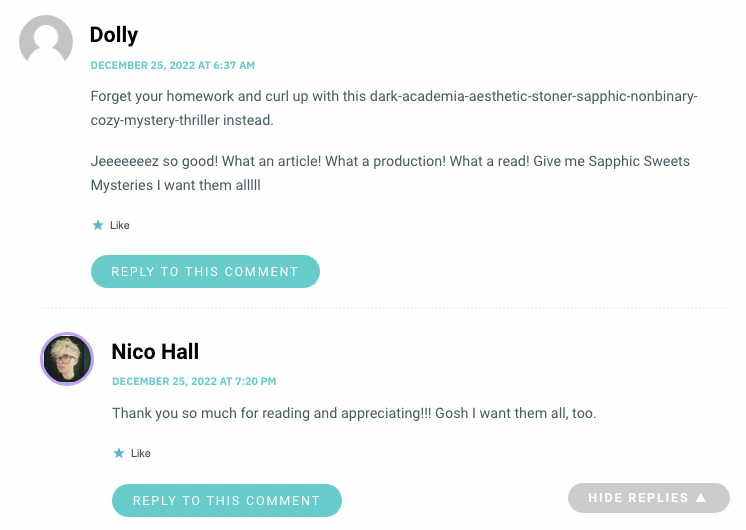Click the 'Forget your homework' paragraph
746x530 pixels.
(394, 108)
